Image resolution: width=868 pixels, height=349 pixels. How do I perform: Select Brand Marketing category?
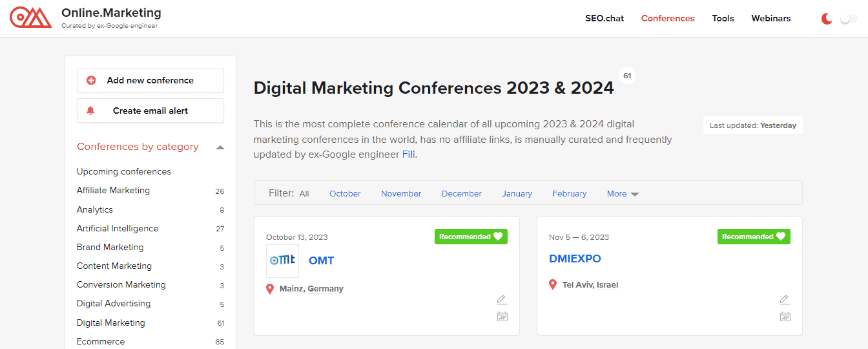(x=110, y=248)
